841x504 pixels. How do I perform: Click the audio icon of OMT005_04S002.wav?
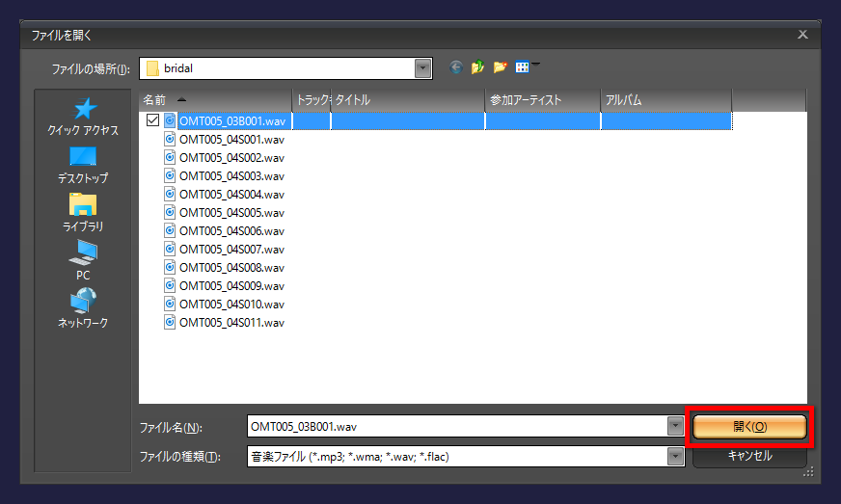170,158
